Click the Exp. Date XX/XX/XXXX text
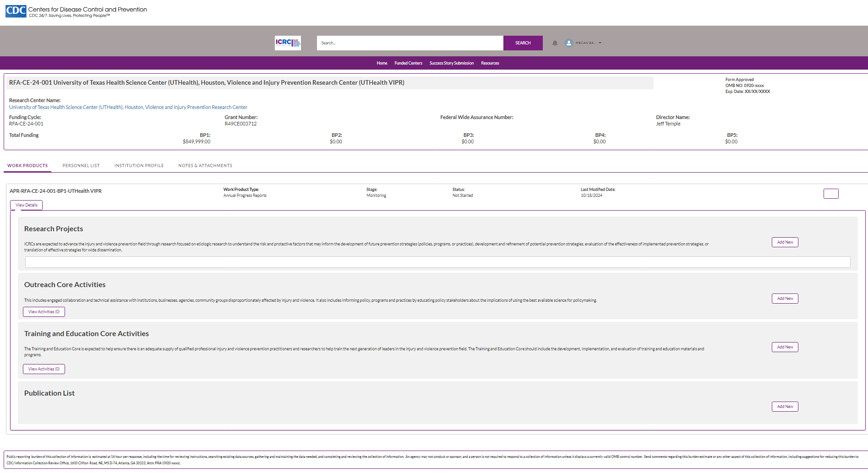 tap(748, 92)
